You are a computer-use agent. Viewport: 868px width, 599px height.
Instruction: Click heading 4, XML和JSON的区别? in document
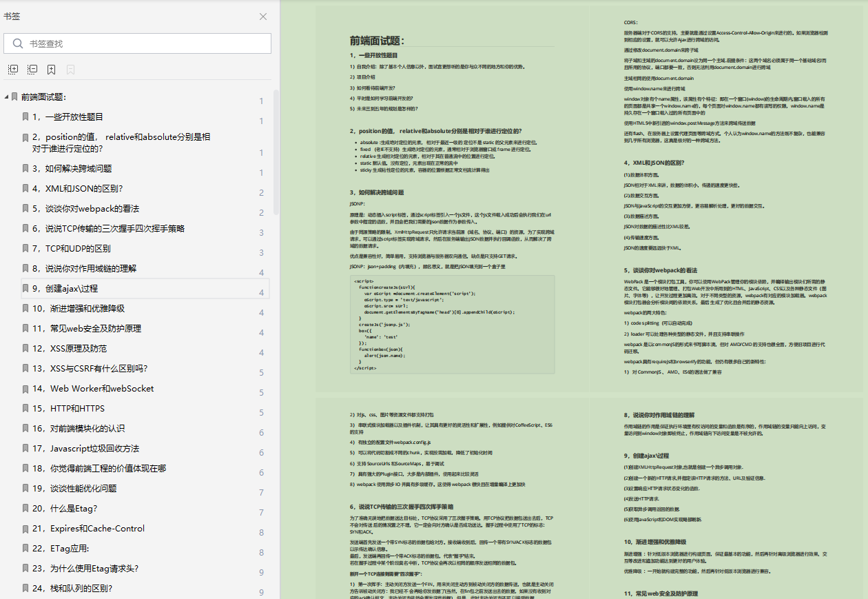[x=654, y=163]
